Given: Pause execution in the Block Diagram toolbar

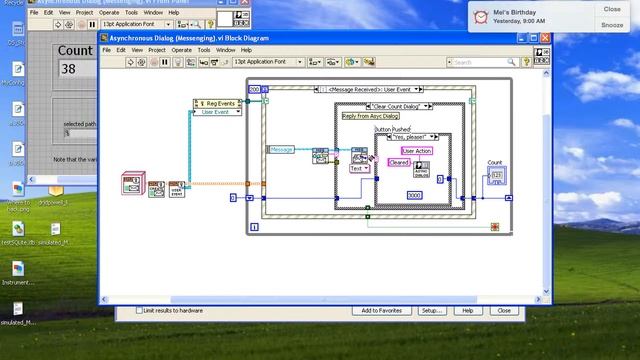Looking at the screenshot, I should click(164, 62).
